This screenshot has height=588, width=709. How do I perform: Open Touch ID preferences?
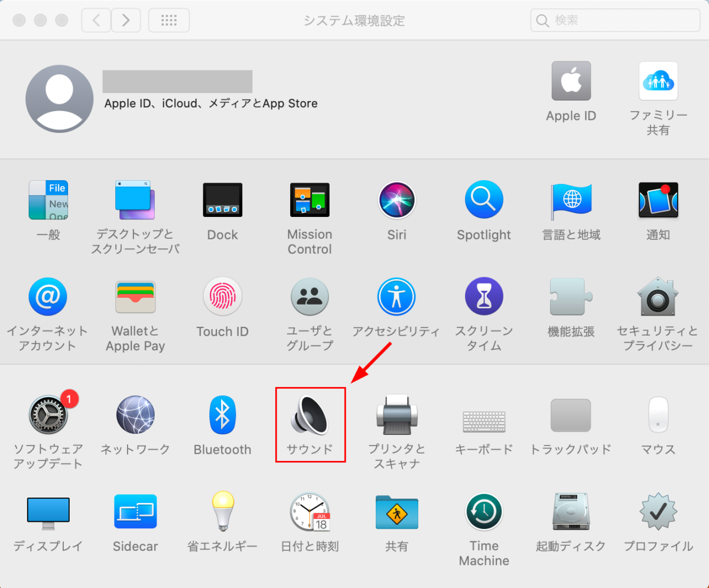coord(223,297)
